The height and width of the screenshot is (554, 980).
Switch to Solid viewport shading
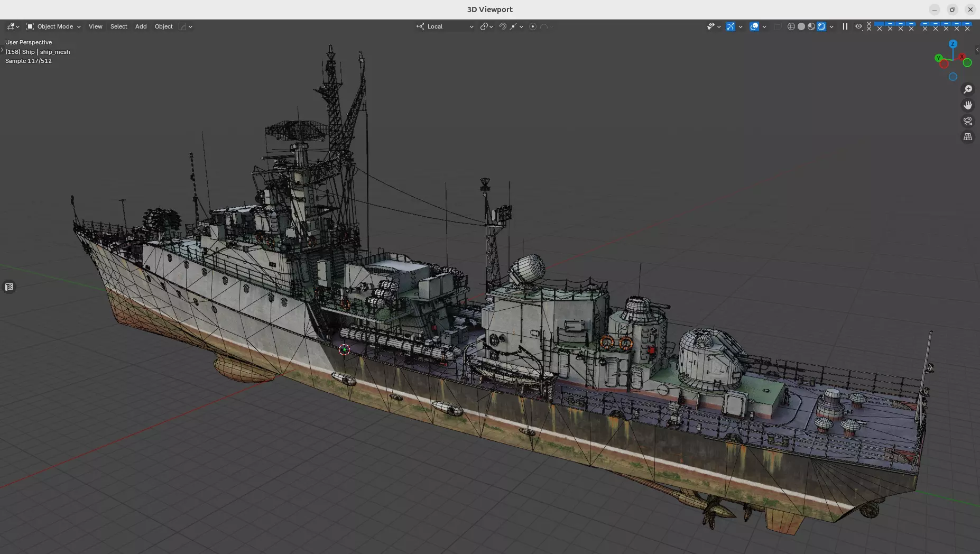(x=801, y=26)
